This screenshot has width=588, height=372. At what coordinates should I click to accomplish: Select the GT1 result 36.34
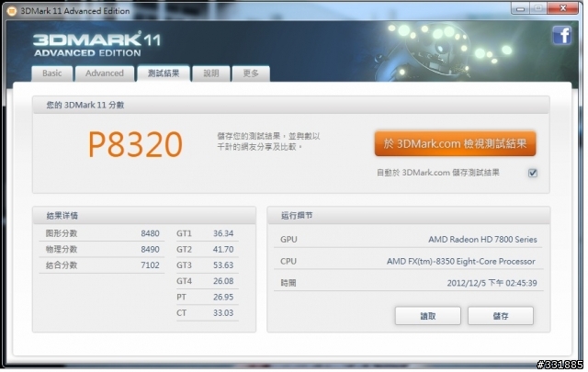coord(223,233)
